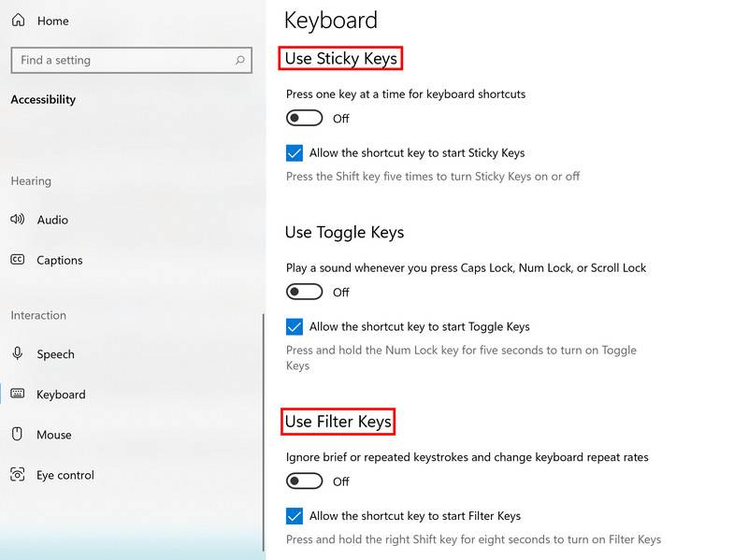Uncheck shortcut key option for Filter Keys
Viewport: 748px width, 560px height.
(x=296, y=515)
